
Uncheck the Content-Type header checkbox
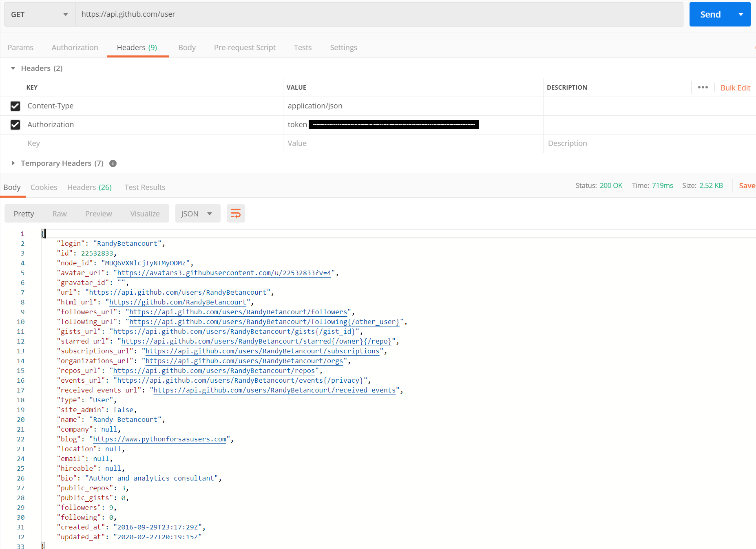15,106
